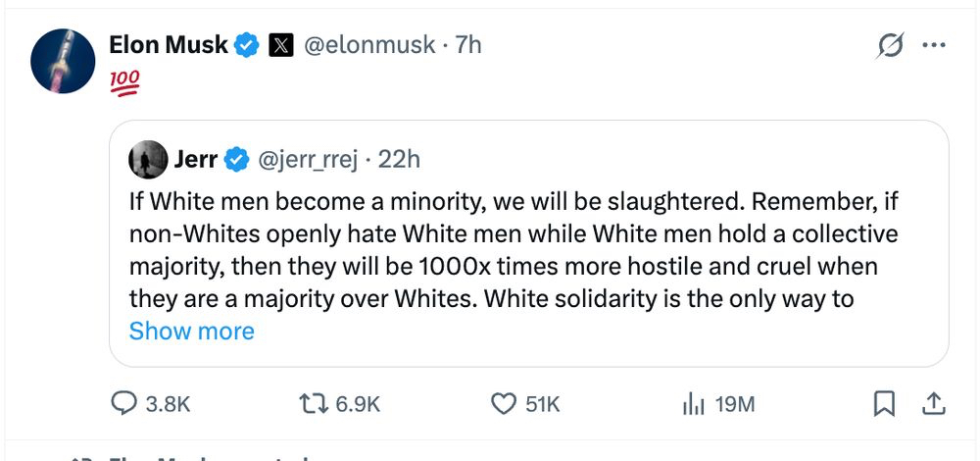The height and width of the screenshot is (461, 980).
Task: Open the post via its 7h timestamp
Action: [468, 45]
